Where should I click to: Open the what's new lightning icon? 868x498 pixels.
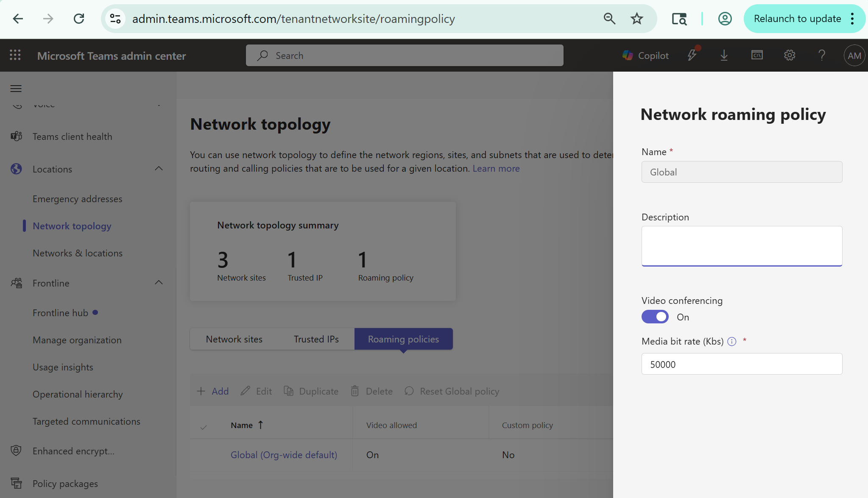click(x=692, y=55)
